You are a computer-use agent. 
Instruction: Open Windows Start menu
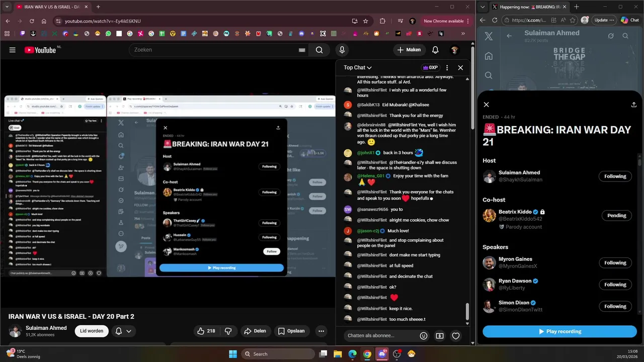coord(233,354)
